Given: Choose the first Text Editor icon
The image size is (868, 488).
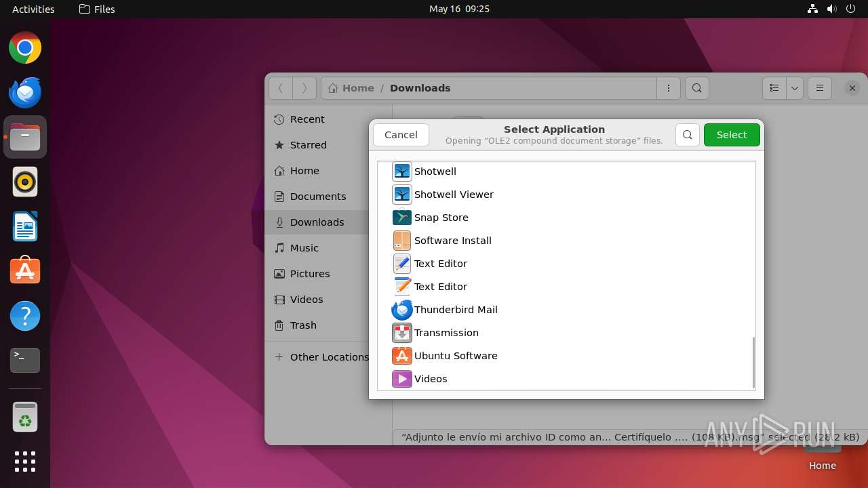Looking at the screenshot, I should (x=402, y=264).
